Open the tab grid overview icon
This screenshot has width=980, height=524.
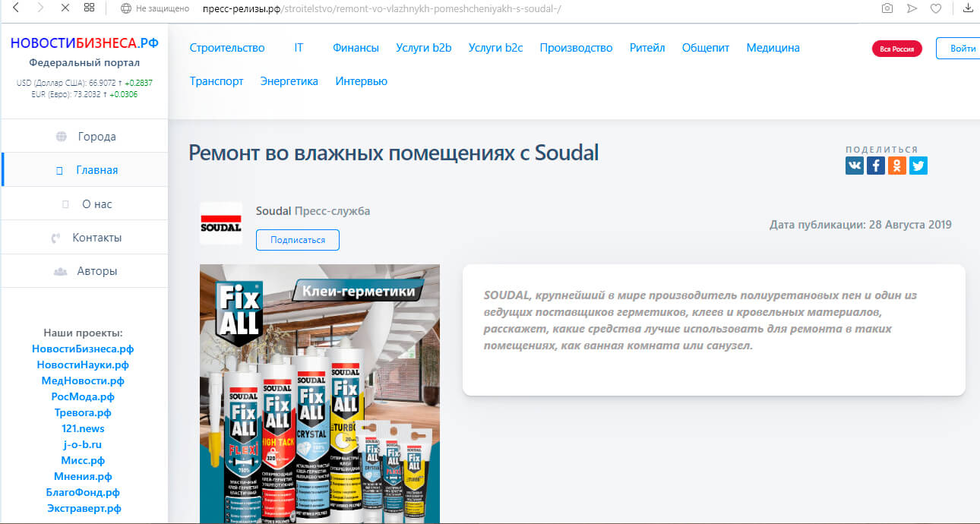90,8
